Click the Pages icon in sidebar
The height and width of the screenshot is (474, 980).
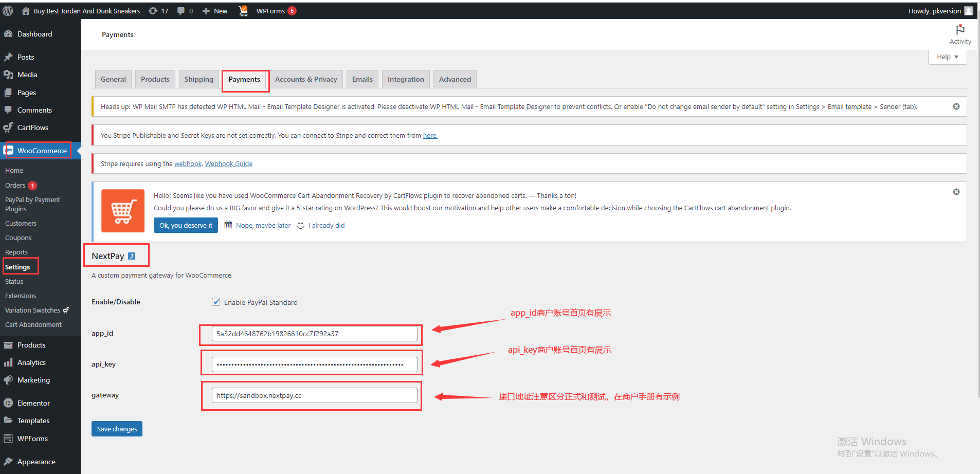(8, 93)
